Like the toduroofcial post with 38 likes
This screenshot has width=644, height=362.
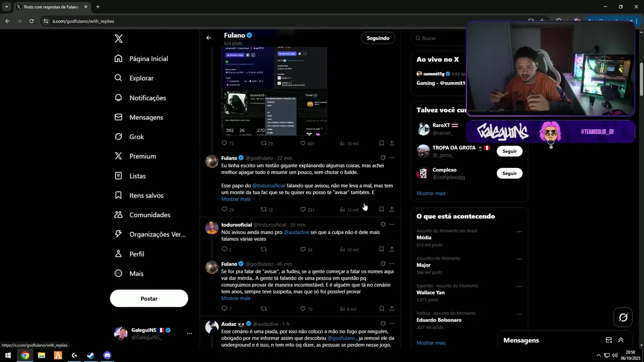coord(306,249)
